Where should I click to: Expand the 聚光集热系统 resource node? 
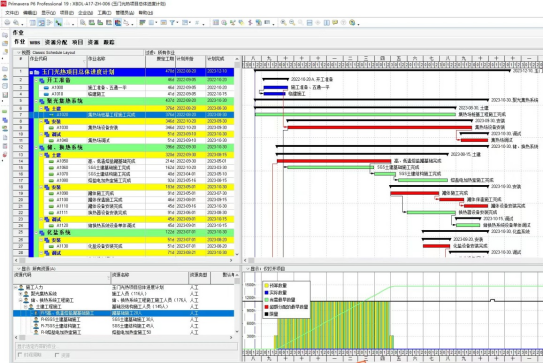click(20, 294)
